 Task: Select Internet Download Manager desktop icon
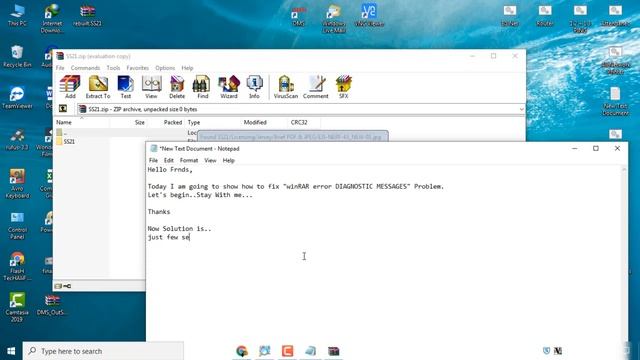(52, 18)
